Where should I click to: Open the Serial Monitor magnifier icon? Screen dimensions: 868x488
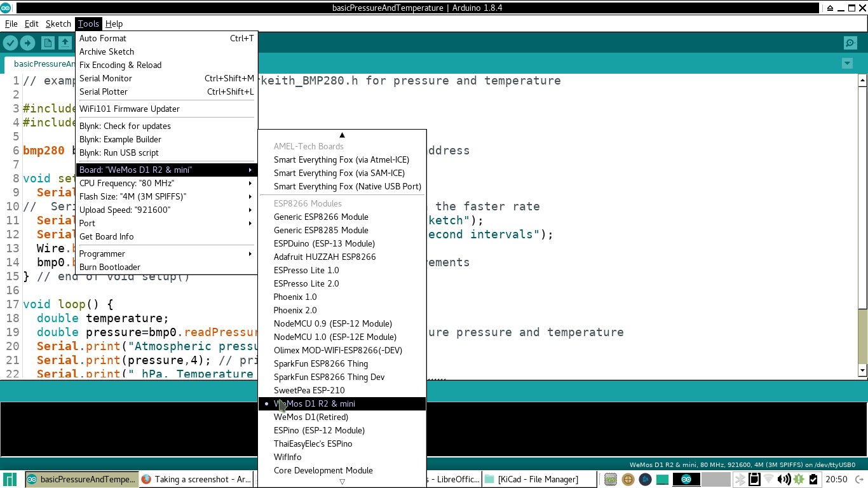(850, 43)
